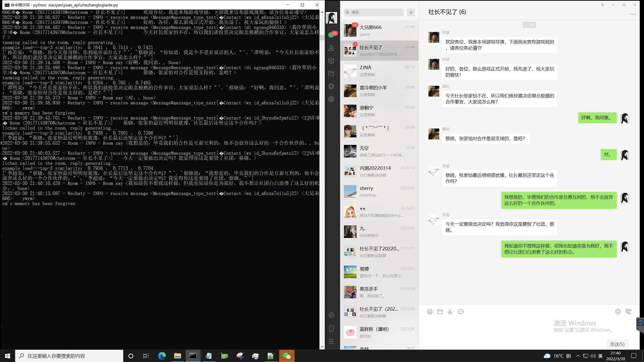644x362 pixels.
Task: Open the 内测20220314 group chat
Action: [x=379, y=171]
